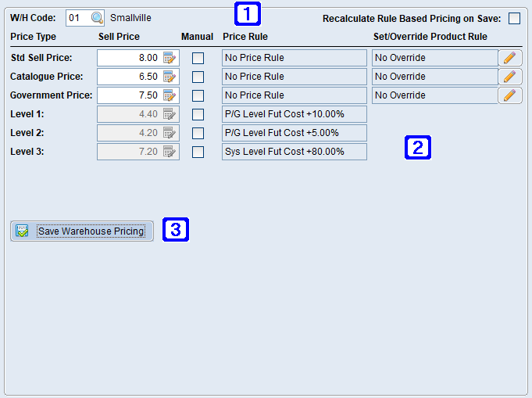Edit override rule for Government Price
Image resolution: width=532 pixels, height=398 pixels.
510,95
